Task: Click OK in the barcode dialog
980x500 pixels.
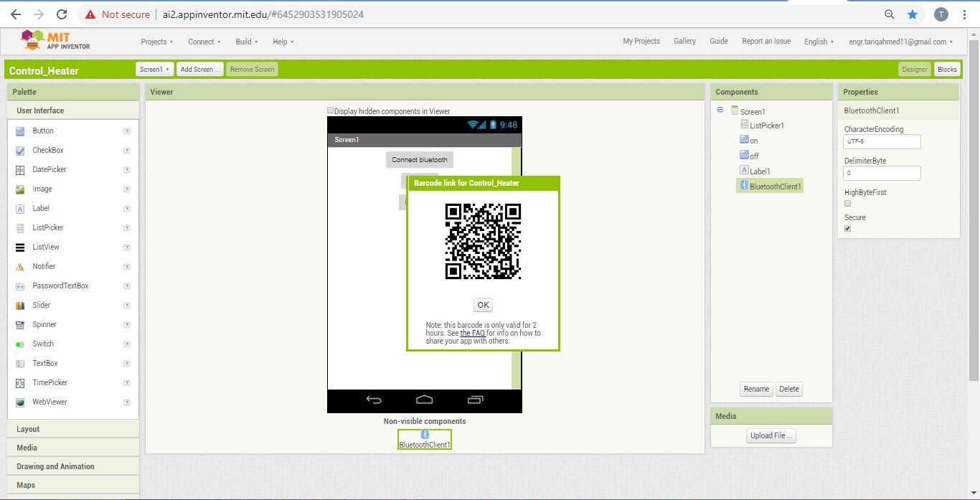Action: pyautogui.click(x=484, y=305)
